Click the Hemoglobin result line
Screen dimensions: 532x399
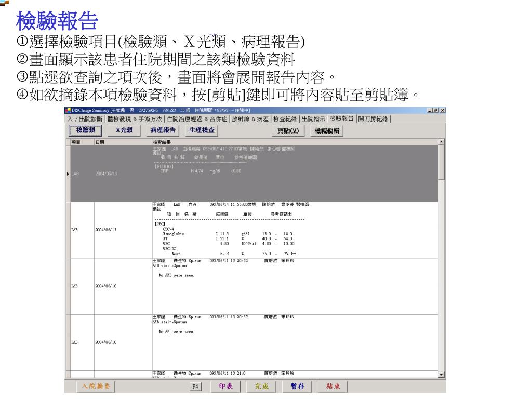pyautogui.click(x=228, y=234)
